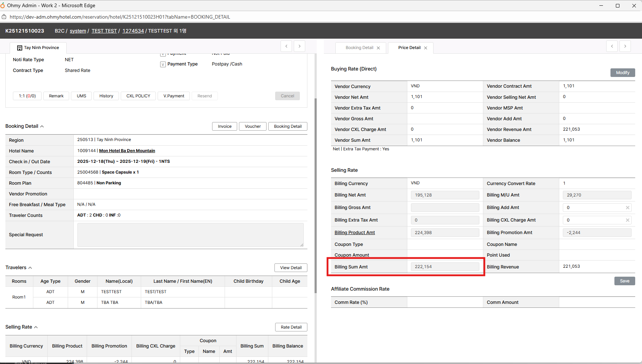642x364 pixels.
Task: Click next arrow in right panel
Action: pyautogui.click(x=625, y=46)
